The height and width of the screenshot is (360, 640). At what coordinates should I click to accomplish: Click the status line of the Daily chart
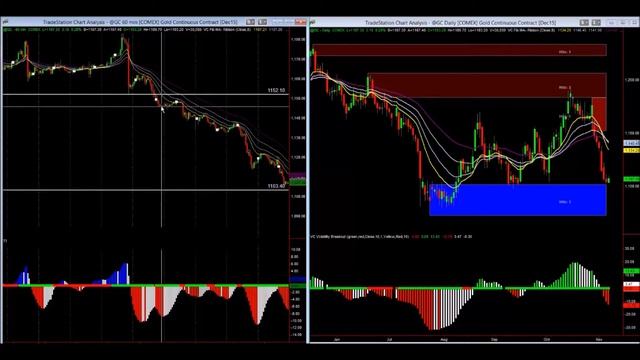(456, 30)
